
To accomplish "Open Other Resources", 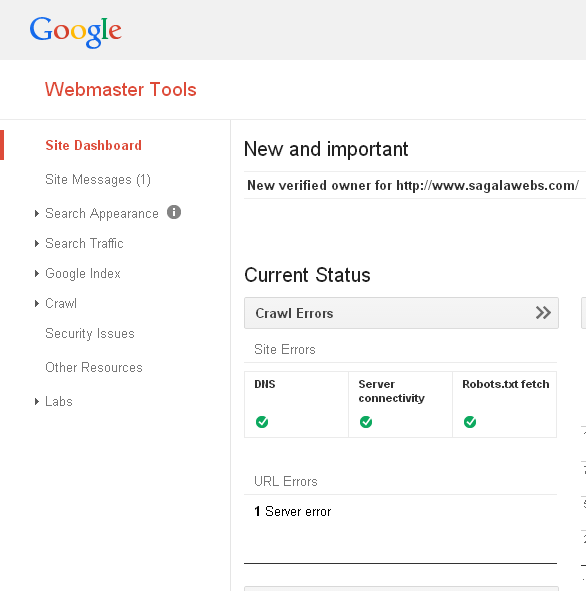I will (x=94, y=367).
